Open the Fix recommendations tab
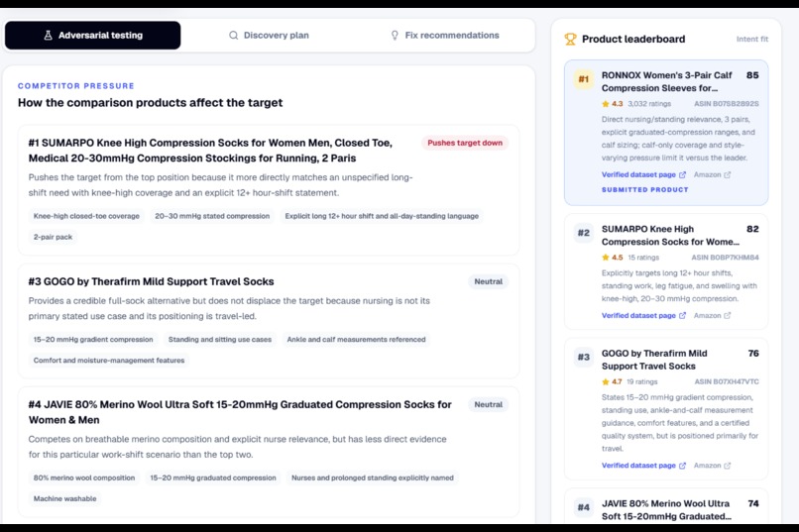 click(x=444, y=35)
